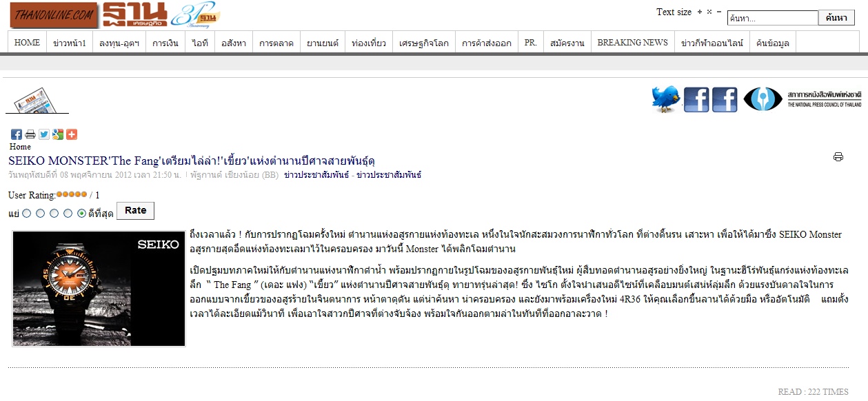Select the middle rating radio button
Image resolution: width=868 pixels, height=401 pixels.
tap(54, 214)
